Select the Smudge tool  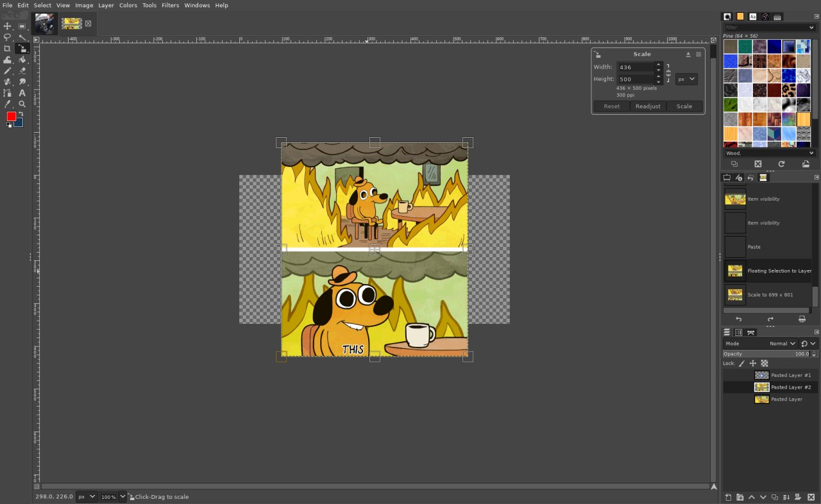coord(22,81)
